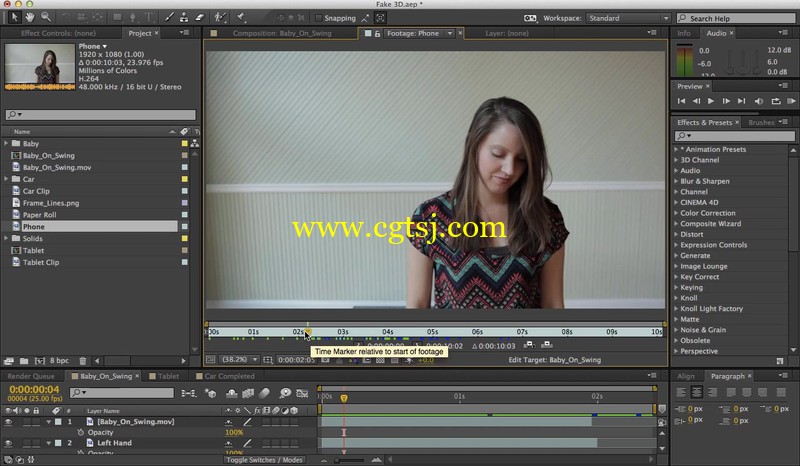Toggle Frame Blending icon in timeline

click(x=248, y=393)
